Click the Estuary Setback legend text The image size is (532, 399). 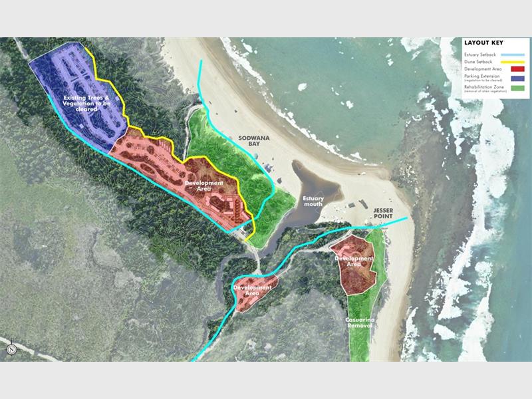[x=480, y=55]
